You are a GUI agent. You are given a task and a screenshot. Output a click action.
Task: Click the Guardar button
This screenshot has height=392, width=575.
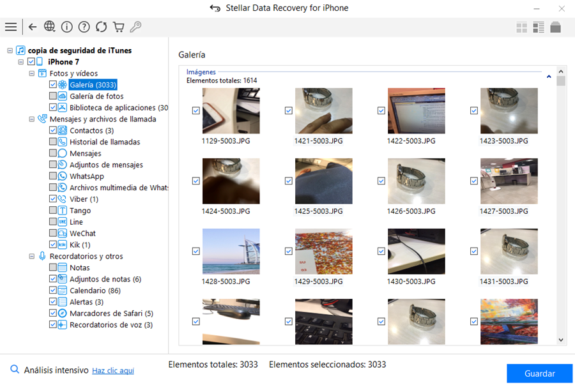(x=539, y=373)
